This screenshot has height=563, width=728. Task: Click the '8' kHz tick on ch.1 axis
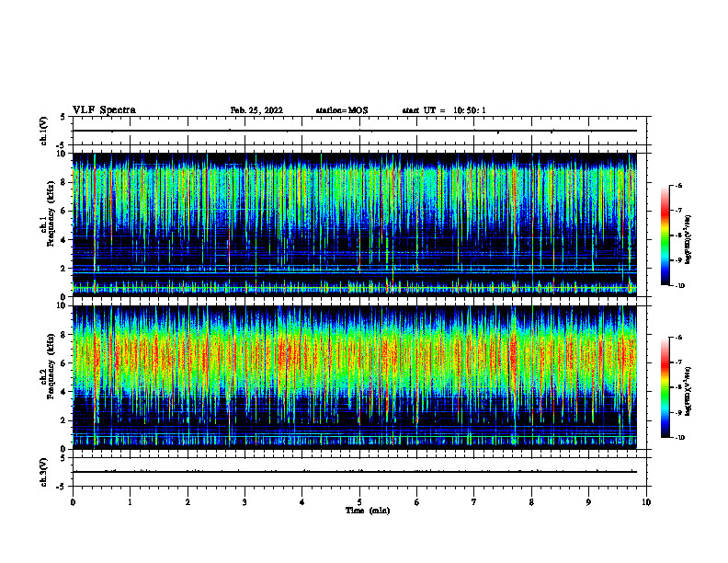pos(63,182)
